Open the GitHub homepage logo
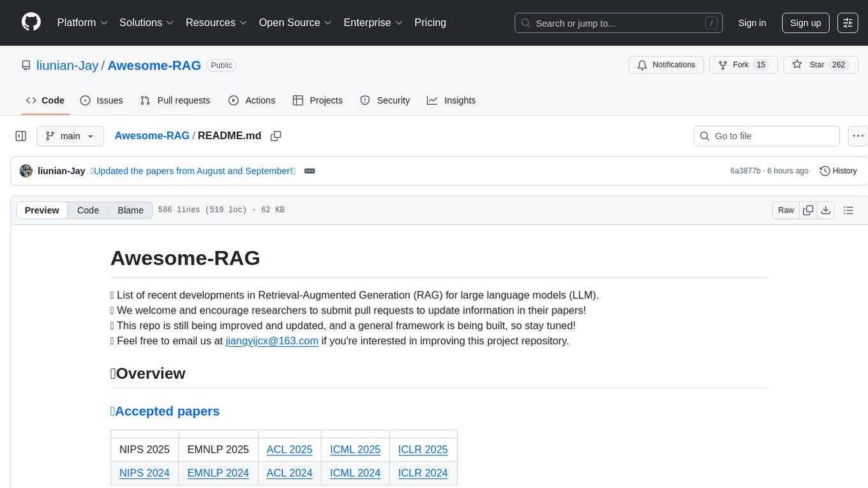This screenshot has height=488, width=868. [x=31, y=22]
